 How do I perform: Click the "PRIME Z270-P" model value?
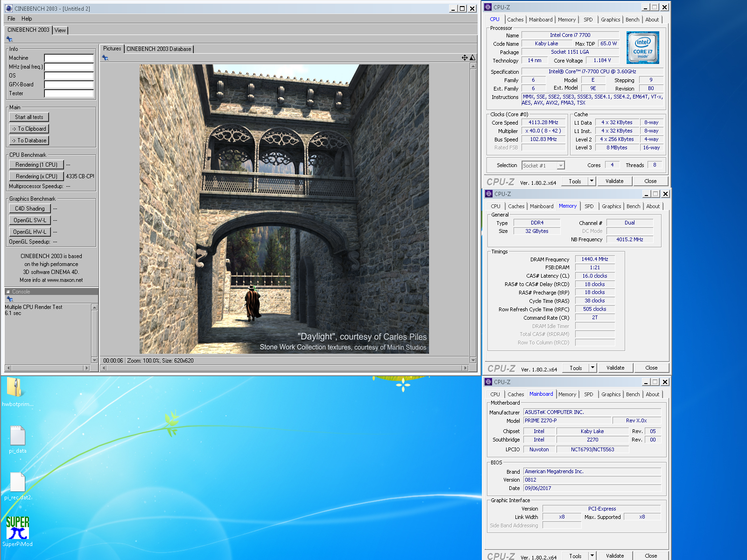tap(541, 420)
